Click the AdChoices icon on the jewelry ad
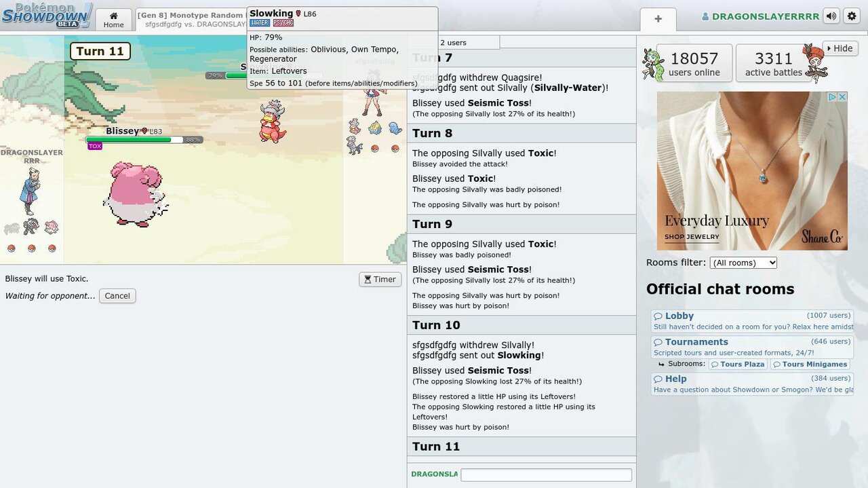 point(833,97)
